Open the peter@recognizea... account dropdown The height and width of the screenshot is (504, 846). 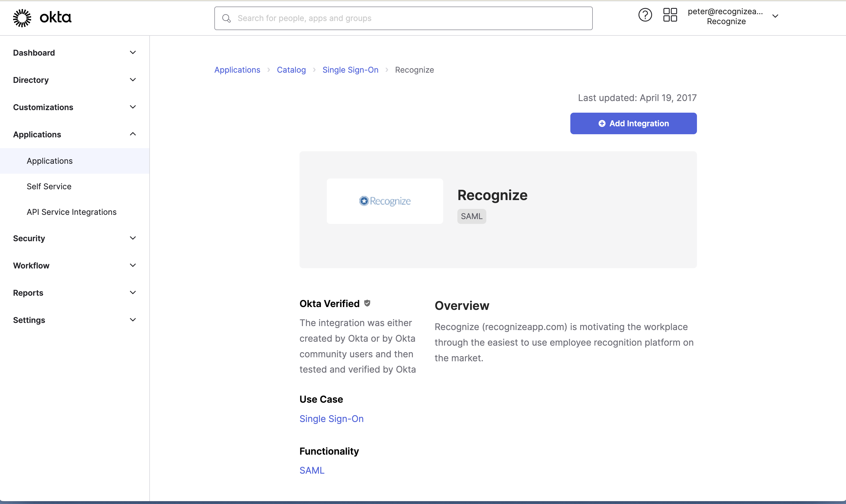[x=733, y=16]
